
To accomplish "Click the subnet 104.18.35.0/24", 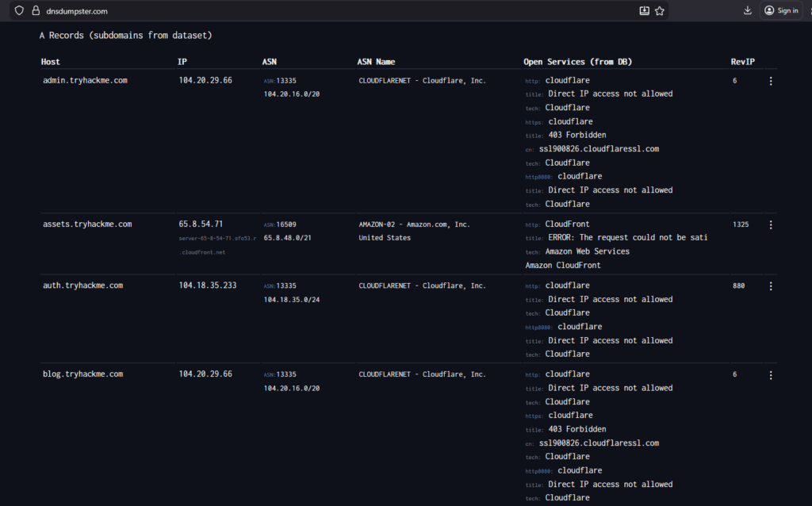I will pyautogui.click(x=292, y=300).
